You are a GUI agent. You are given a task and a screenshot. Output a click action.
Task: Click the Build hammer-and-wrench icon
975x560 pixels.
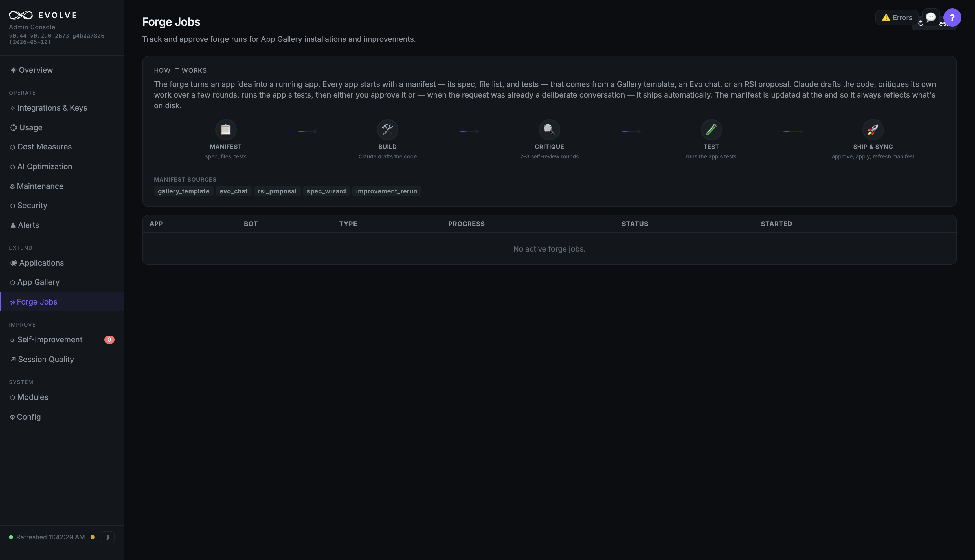[387, 130]
